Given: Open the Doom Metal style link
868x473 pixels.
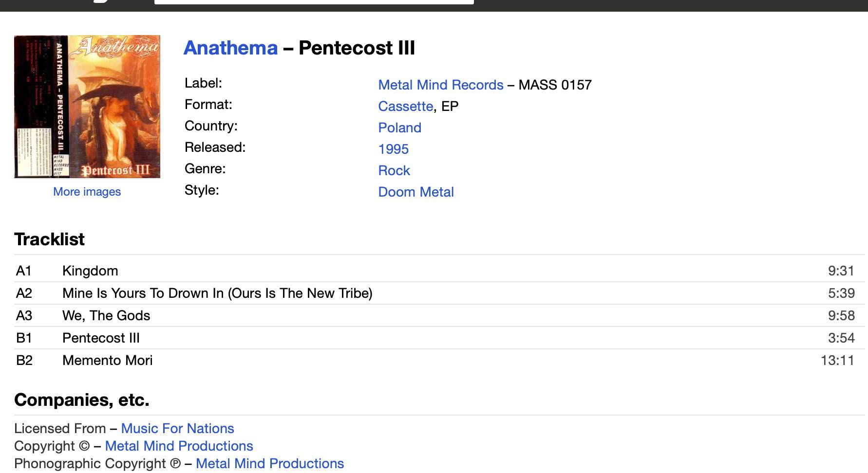Looking at the screenshot, I should 416,192.
